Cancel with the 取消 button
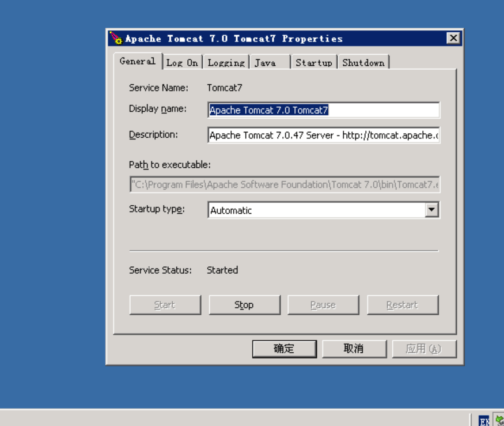 354,349
